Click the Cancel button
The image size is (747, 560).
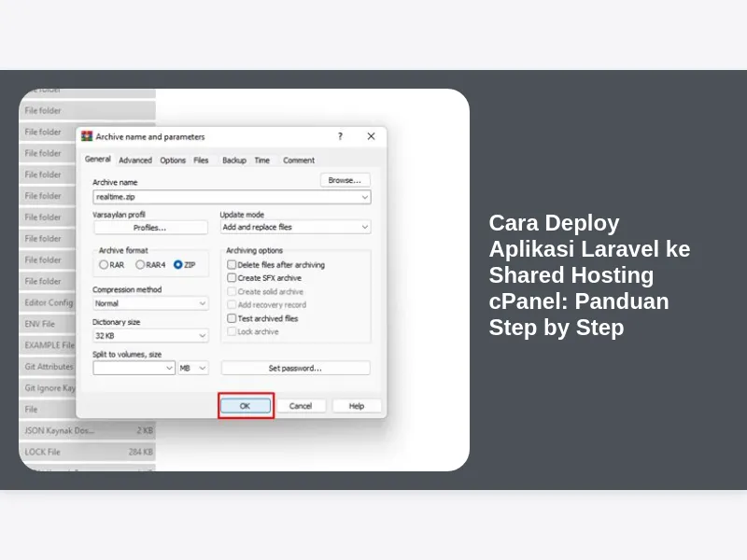pyautogui.click(x=301, y=406)
